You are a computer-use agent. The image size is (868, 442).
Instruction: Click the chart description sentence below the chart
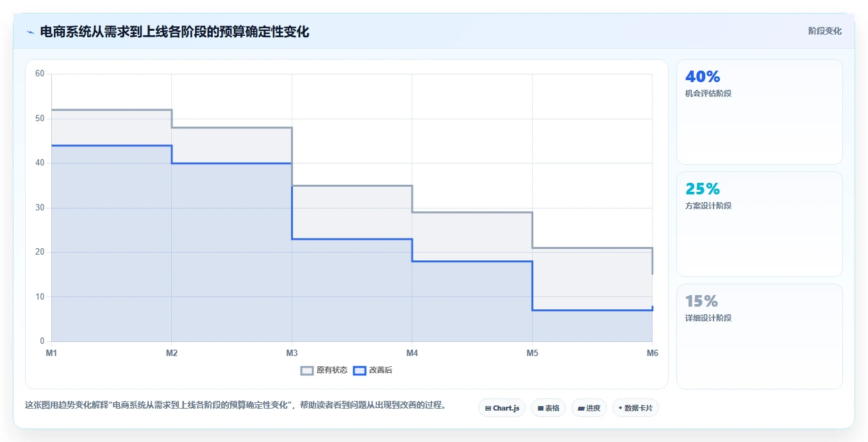click(x=235, y=405)
